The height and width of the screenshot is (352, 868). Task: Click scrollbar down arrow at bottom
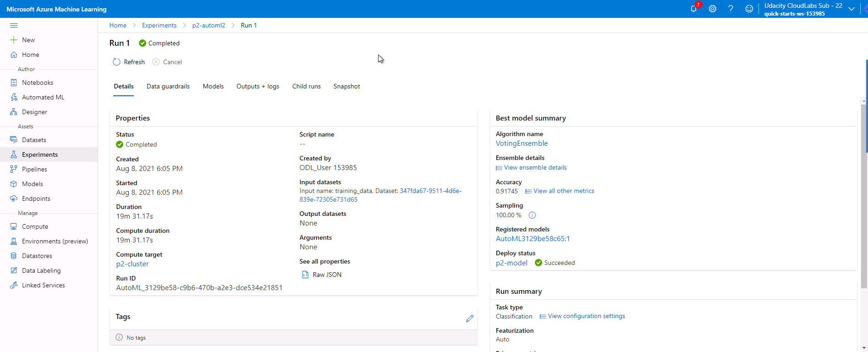[864, 347]
